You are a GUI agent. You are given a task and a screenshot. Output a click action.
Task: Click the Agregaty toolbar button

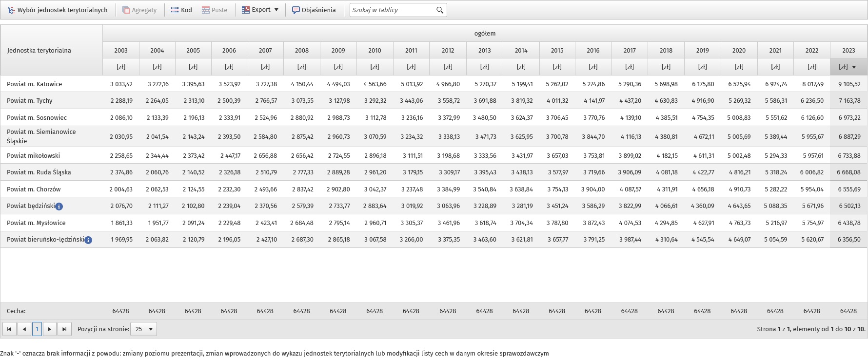pyautogui.click(x=139, y=10)
